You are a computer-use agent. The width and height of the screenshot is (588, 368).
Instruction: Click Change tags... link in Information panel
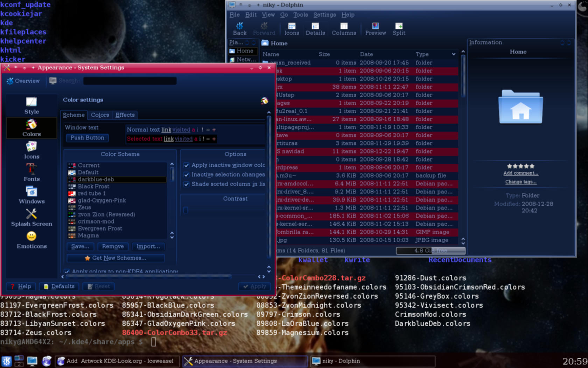coord(520,182)
